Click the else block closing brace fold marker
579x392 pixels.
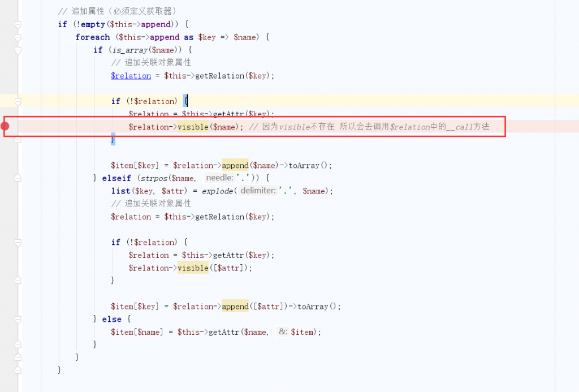(x=18, y=344)
